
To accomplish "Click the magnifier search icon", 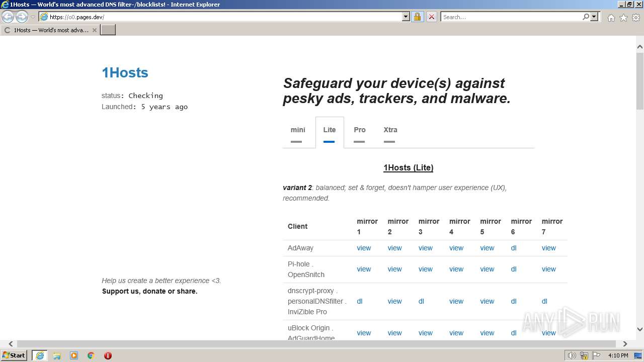I will [586, 17].
